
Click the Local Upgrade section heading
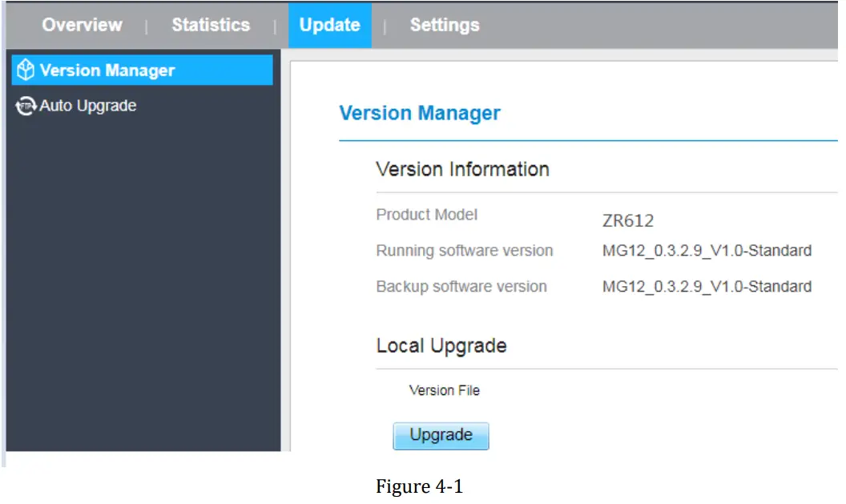coord(441,346)
